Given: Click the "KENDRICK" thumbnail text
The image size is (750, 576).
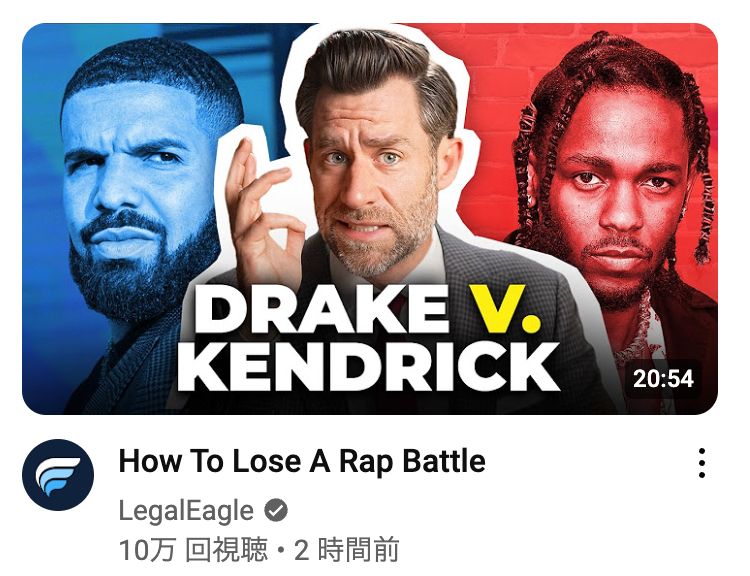Looking at the screenshot, I should 369,367.
